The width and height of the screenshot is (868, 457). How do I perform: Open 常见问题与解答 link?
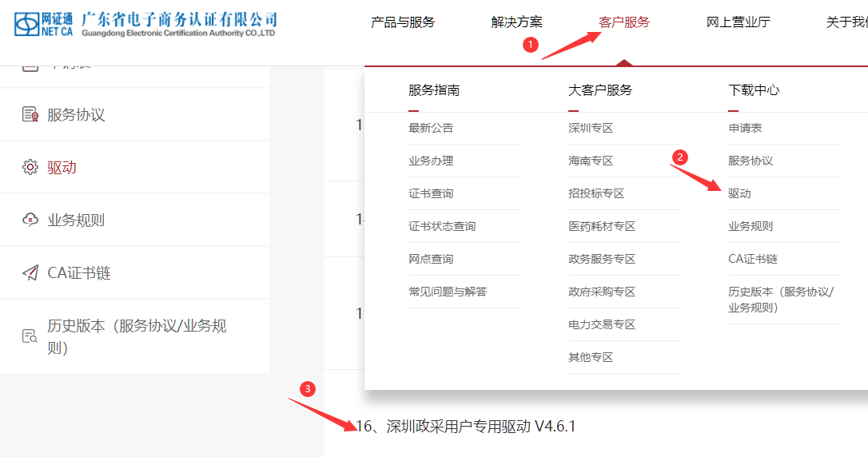448,292
